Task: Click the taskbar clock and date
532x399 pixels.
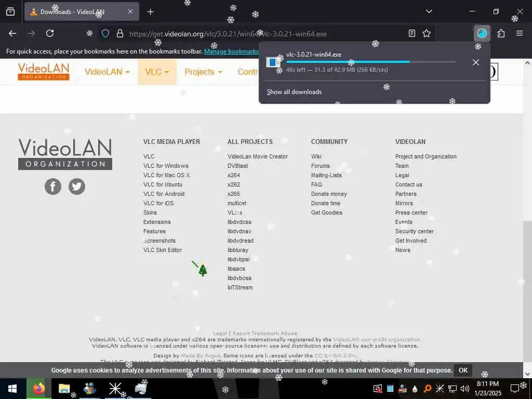Action: click(488, 389)
